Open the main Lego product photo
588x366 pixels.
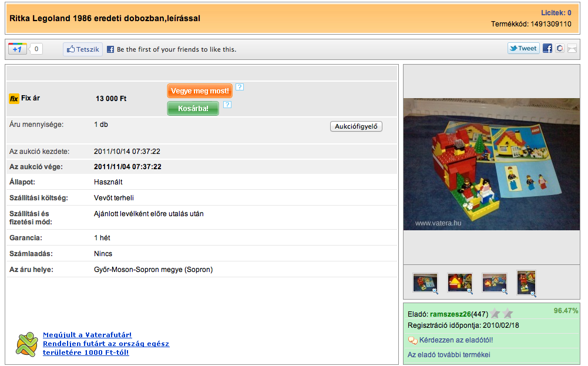491,164
